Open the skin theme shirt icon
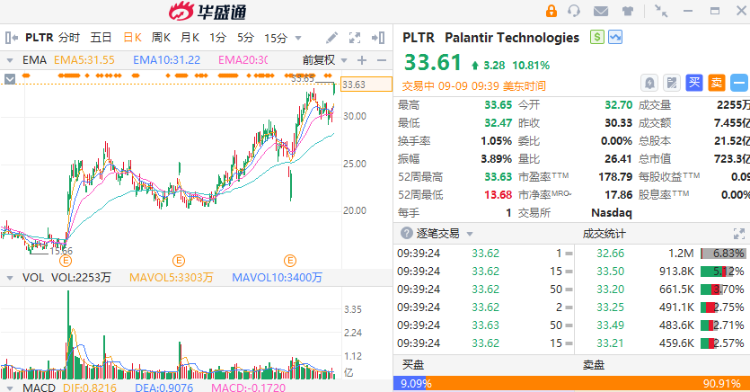This screenshot has height=392, width=750. [628, 11]
